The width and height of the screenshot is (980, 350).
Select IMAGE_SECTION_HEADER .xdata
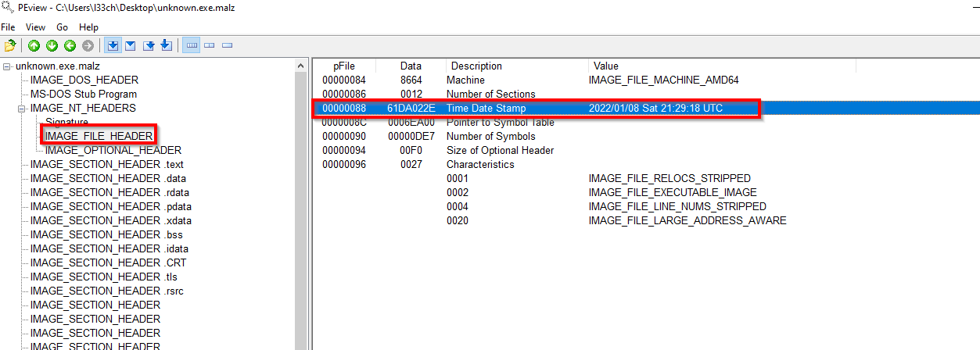tap(110, 220)
